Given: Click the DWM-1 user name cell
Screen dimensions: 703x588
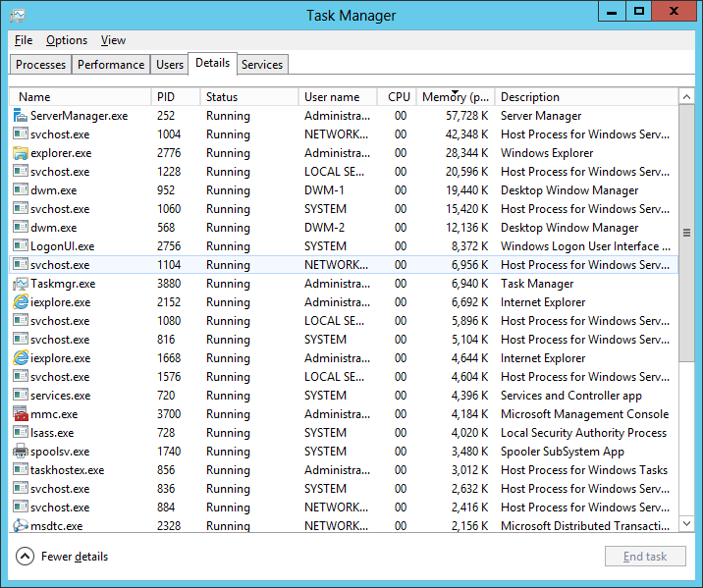Looking at the screenshot, I should click(324, 190).
